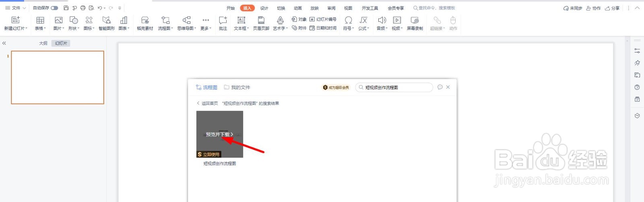Select the 幻灯片 panel tab
Screen dimensions: 644x202
(61, 43)
